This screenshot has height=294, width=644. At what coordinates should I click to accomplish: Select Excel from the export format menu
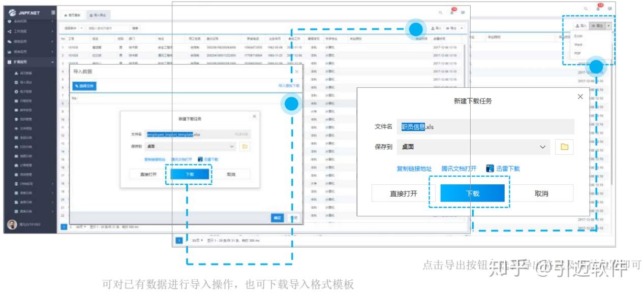click(x=578, y=36)
